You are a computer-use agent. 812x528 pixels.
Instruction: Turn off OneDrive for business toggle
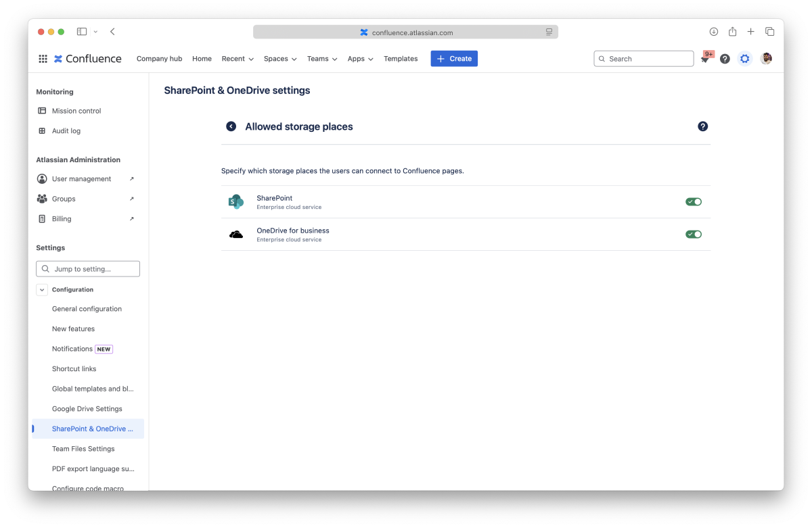click(x=693, y=234)
